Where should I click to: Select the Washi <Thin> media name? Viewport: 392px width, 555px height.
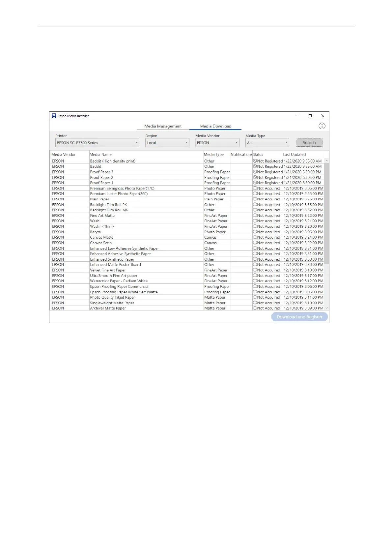pos(102,226)
